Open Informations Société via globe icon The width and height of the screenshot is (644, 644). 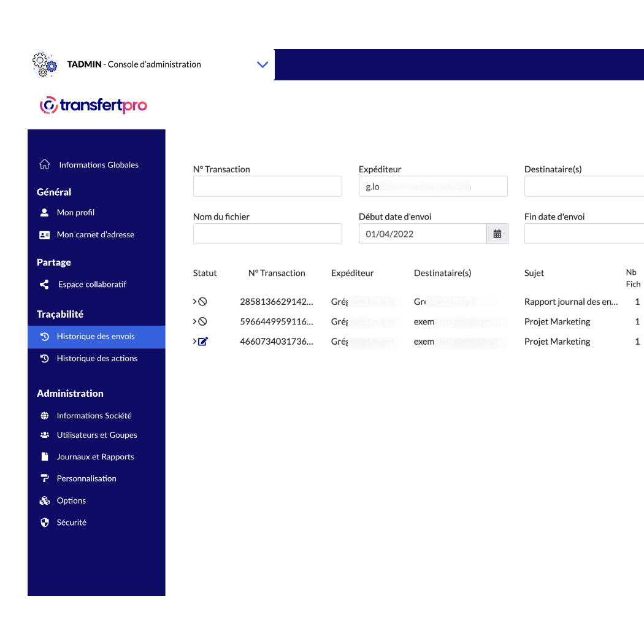(x=45, y=415)
